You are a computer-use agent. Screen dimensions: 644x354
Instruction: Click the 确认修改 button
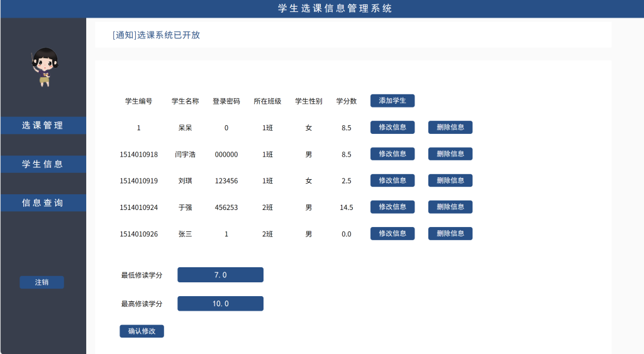pyautogui.click(x=142, y=331)
